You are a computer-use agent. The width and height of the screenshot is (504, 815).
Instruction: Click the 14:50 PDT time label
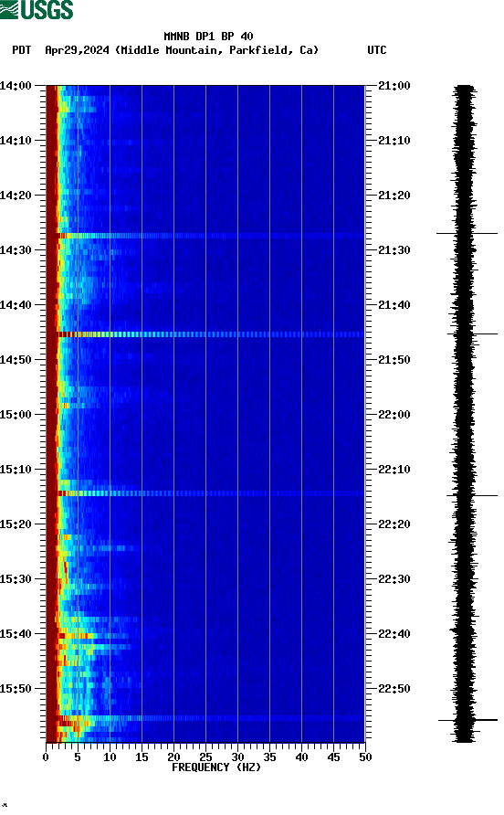[x=16, y=360]
